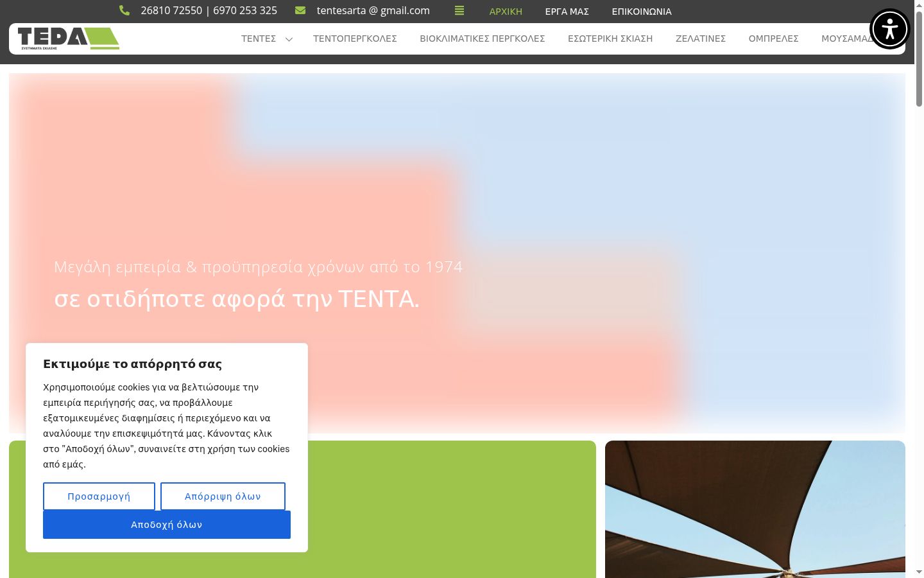The height and width of the screenshot is (578, 924).
Task: Open the green hamburger menu icon
Action: click(x=459, y=10)
